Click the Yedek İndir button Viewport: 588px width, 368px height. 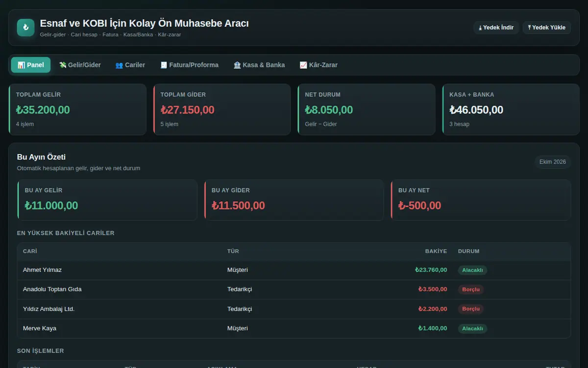[496, 27]
